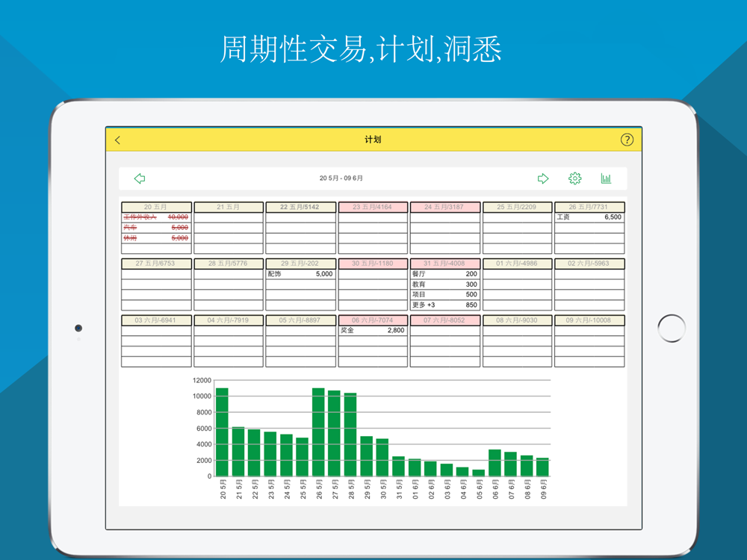Viewport: 747px width, 560px height.
Task: Open the 01 六月/-4986 day header
Action: click(x=518, y=264)
